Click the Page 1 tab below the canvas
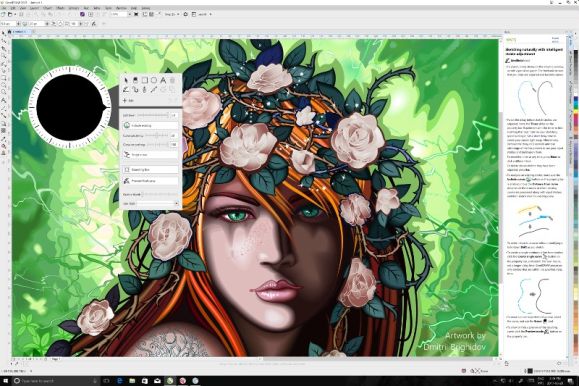 tap(56, 359)
